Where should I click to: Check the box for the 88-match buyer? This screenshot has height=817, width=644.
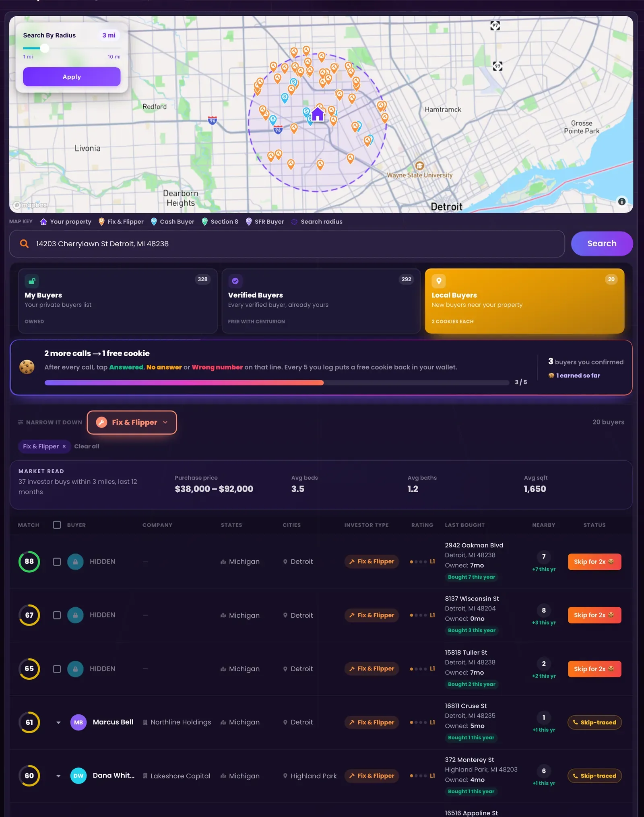point(57,561)
